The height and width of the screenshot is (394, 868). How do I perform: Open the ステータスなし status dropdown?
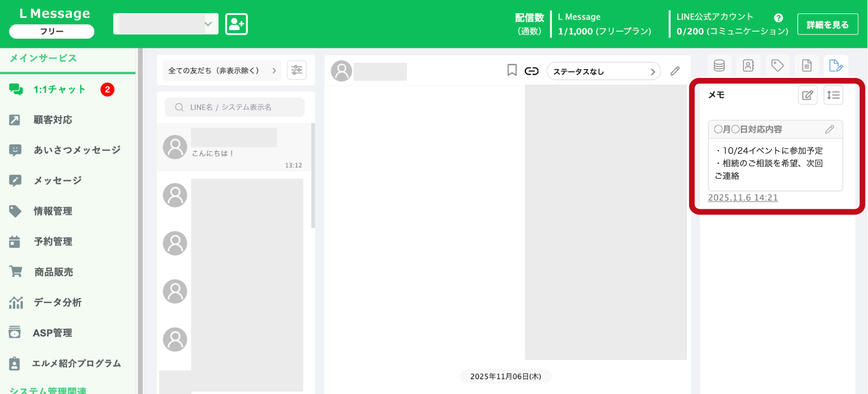pyautogui.click(x=604, y=71)
